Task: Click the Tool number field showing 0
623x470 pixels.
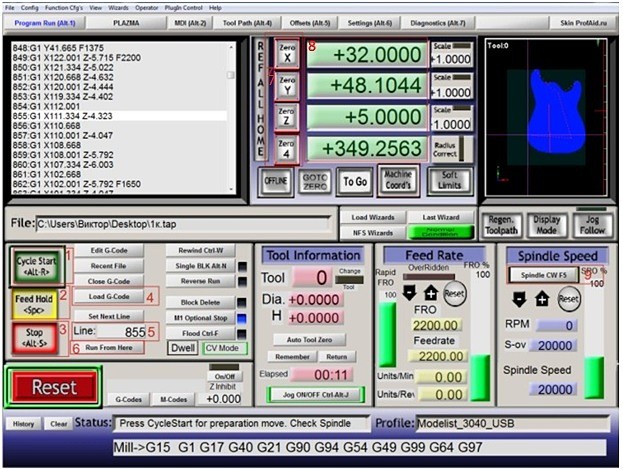Action: [x=312, y=277]
